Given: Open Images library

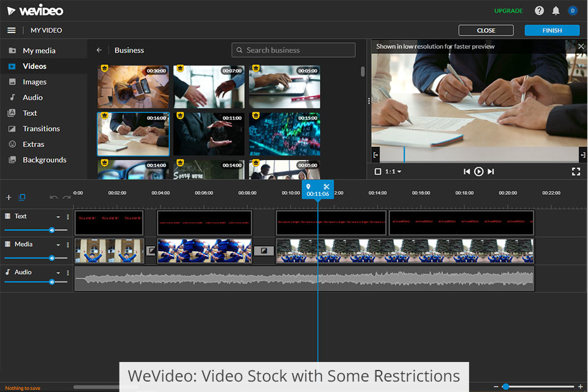Looking at the screenshot, I should 34,82.
